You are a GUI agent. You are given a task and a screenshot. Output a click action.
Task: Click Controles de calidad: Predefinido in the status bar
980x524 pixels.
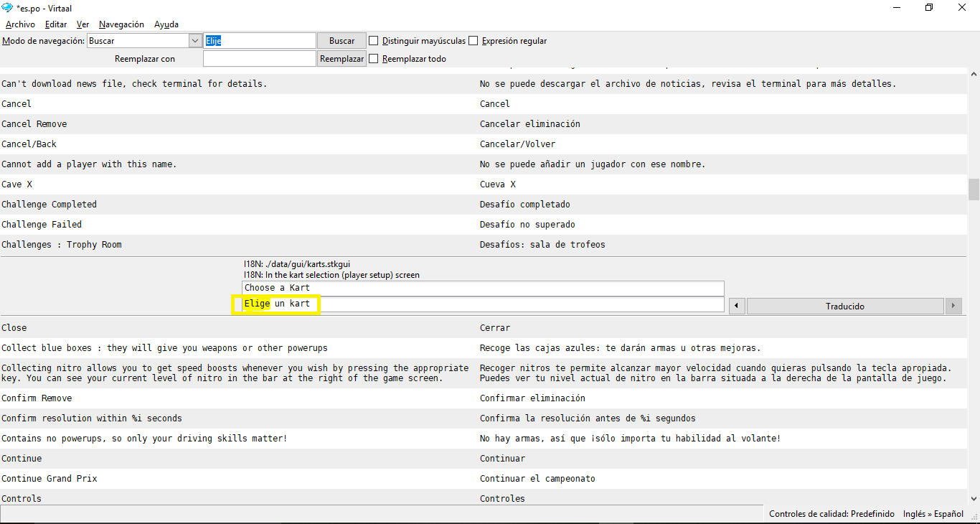tap(831, 514)
